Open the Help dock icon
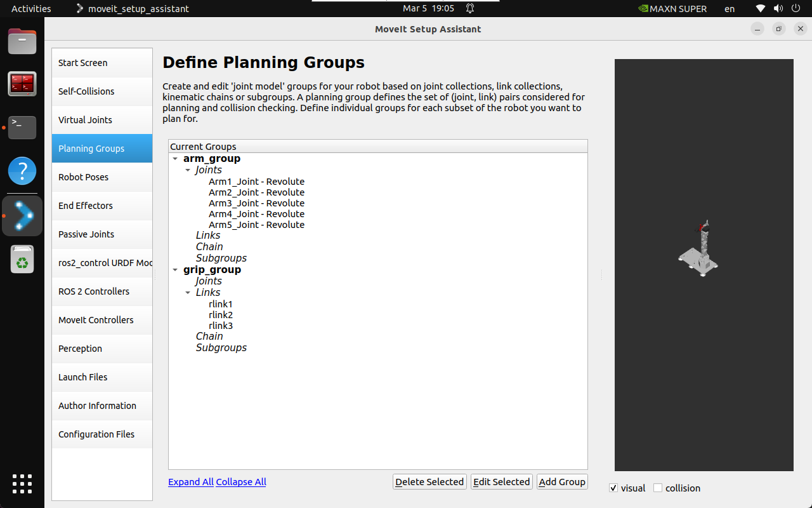812x508 pixels. (22, 171)
